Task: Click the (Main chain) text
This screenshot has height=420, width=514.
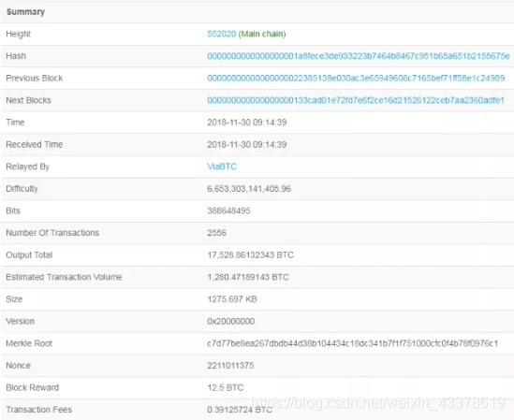Action: tap(262, 34)
